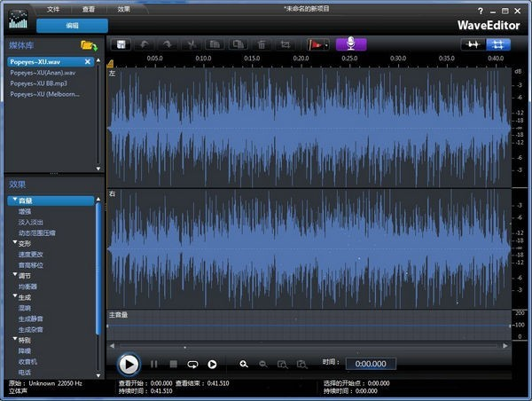Click the undo arrow icon
532x401 pixels.
coord(145,44)
